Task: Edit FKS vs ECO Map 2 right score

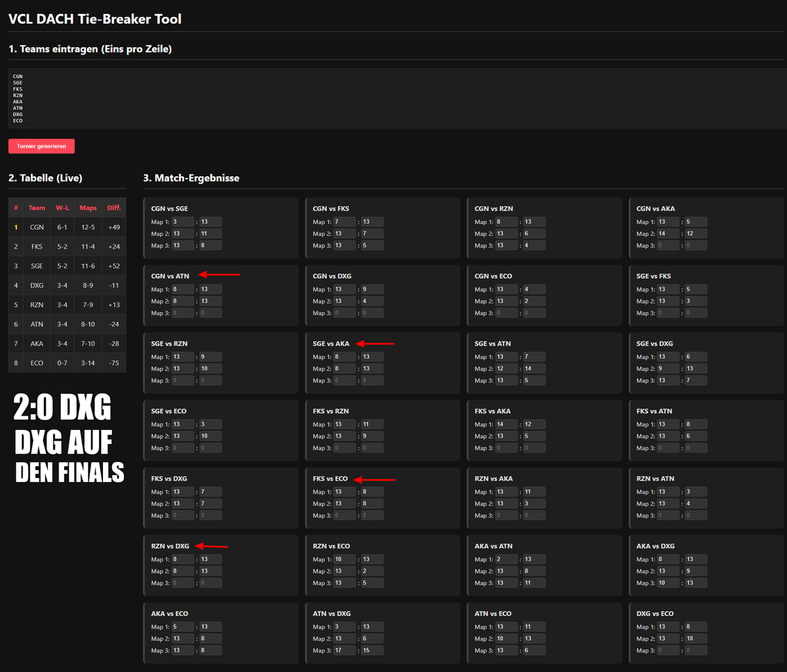Action: [373, 504]
